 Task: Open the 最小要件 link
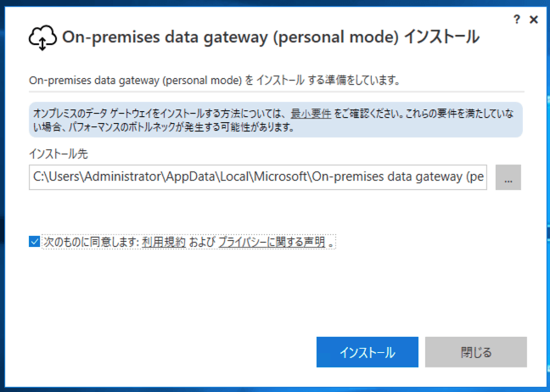point(311,113)
